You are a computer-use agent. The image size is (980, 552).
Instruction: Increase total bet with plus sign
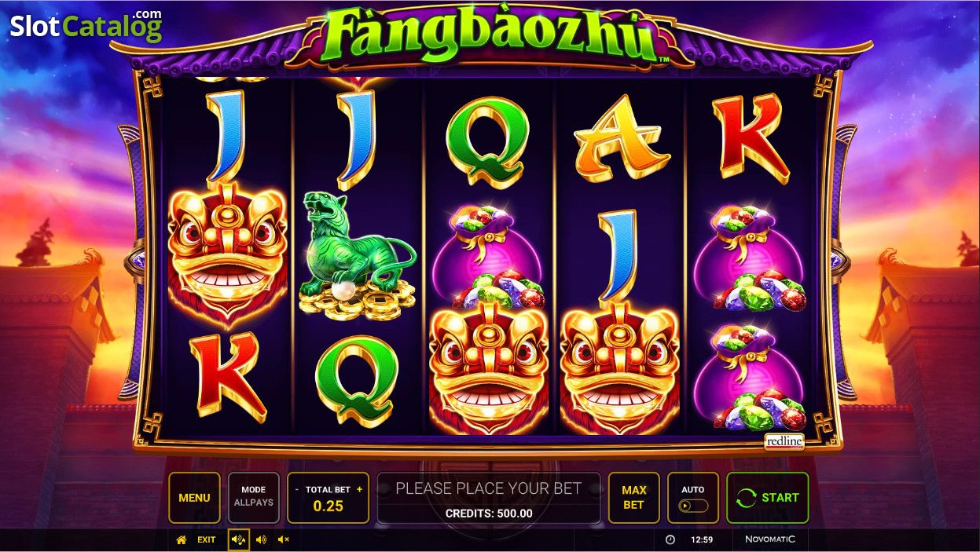coord(360,489)
